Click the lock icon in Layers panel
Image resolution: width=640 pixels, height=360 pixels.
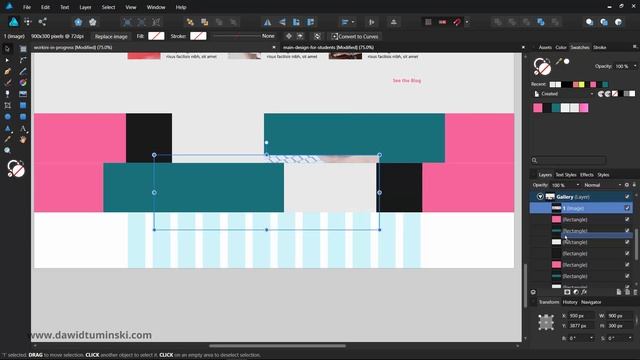(634, 185)
